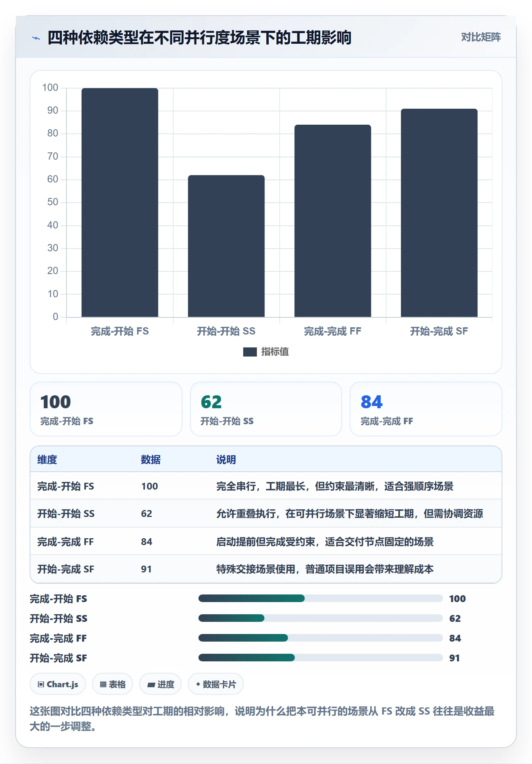Click the square icon in Chart.js chip
This screenshot has height=764, width=532.
pos(41,685)
